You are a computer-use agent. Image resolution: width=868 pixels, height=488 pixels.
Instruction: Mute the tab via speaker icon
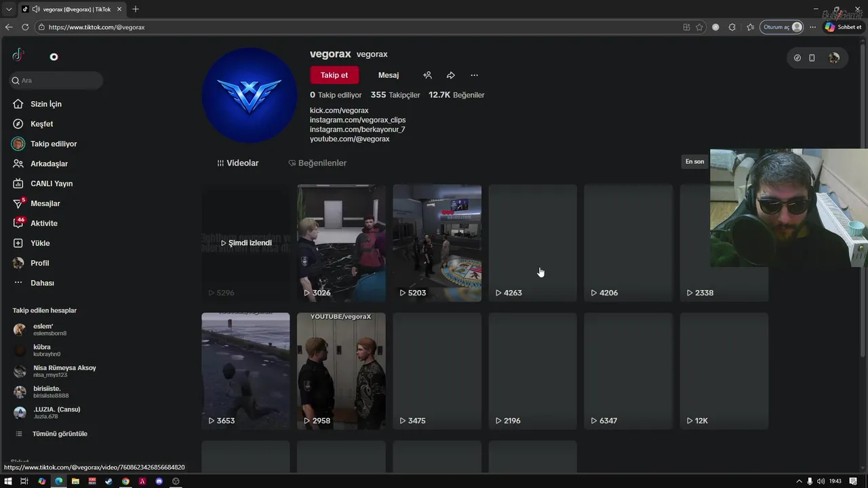point(35,9)
